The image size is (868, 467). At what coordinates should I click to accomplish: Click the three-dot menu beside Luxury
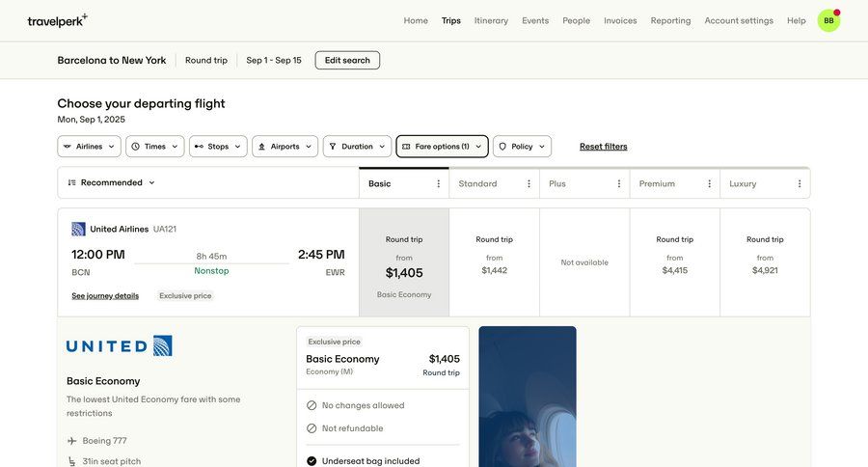click(x=800, y=183)
